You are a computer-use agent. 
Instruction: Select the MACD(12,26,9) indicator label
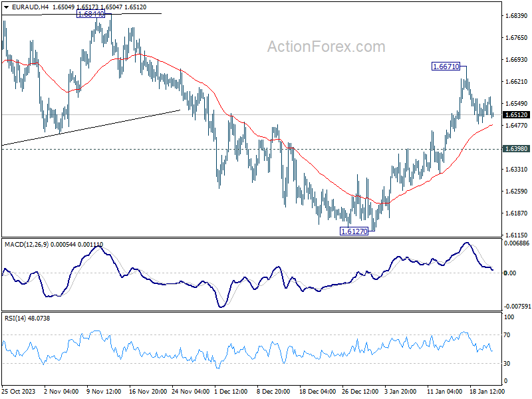(27, 244)
